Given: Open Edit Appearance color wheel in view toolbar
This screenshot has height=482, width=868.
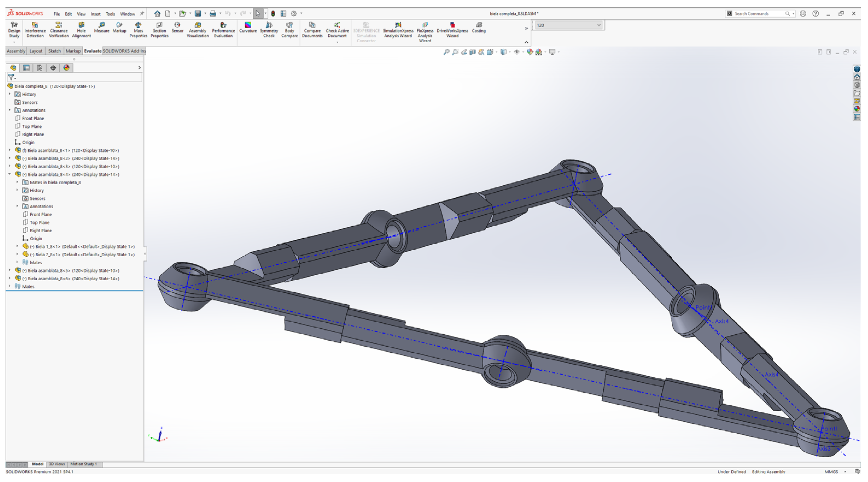Looking at the screenshot, I should click(x=530, y=52).
